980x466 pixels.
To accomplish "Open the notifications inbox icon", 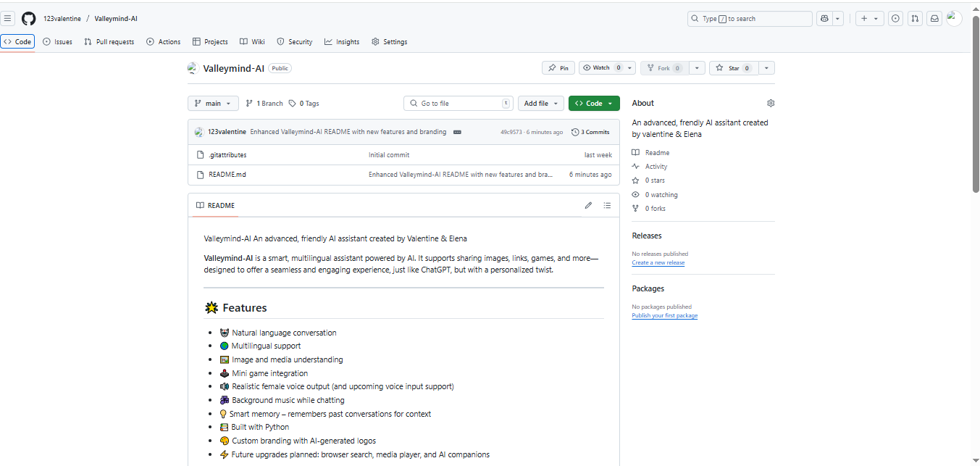I will (935, 19).
